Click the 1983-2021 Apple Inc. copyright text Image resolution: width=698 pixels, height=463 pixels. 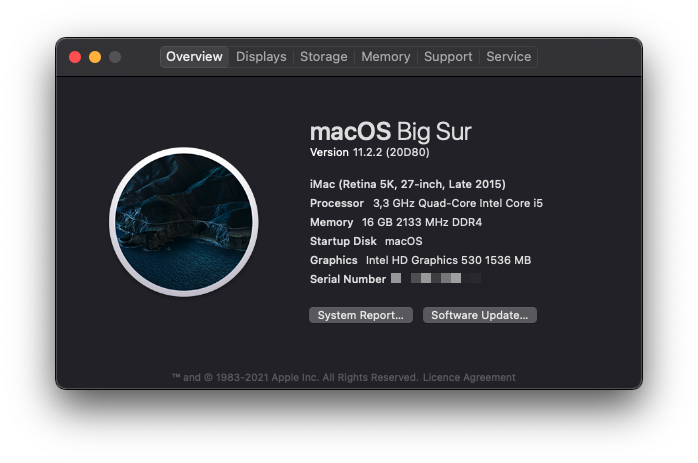295,378
